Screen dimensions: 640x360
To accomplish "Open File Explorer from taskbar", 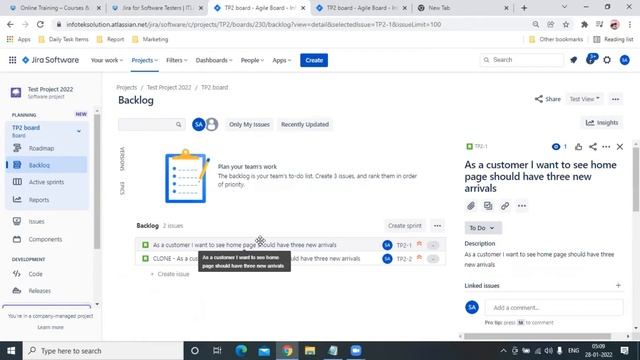I will (310, 351).
